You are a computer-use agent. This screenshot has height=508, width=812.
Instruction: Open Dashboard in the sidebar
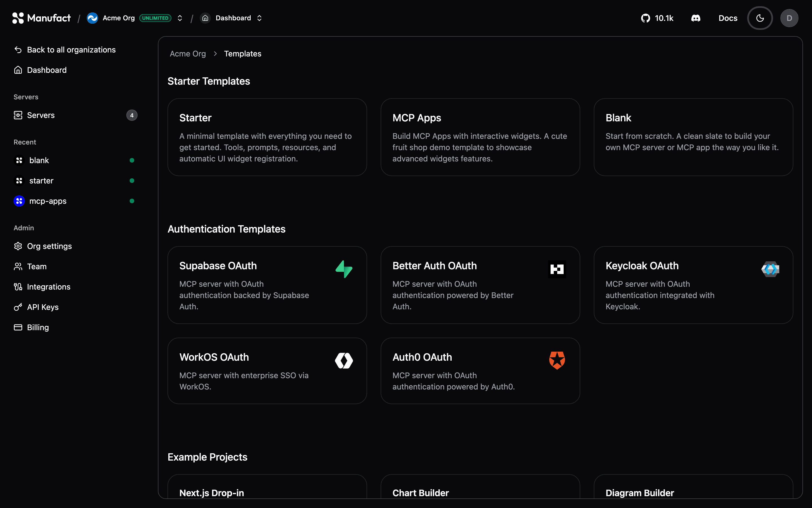coord(75,70)
